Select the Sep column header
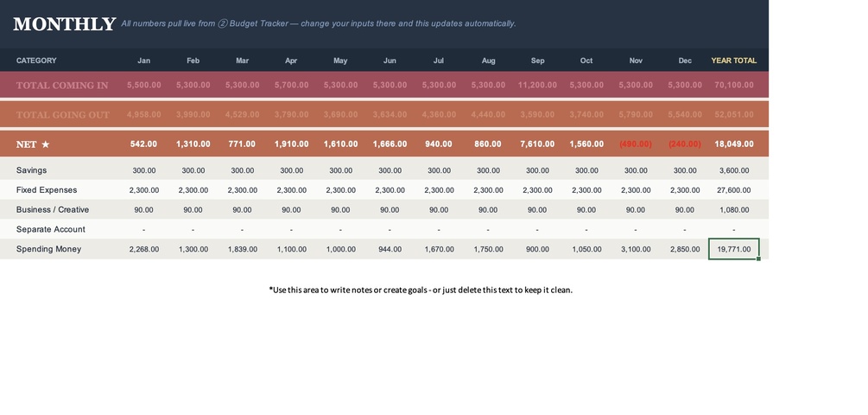Viewport: 868px width, 415px height. (537, 61)
